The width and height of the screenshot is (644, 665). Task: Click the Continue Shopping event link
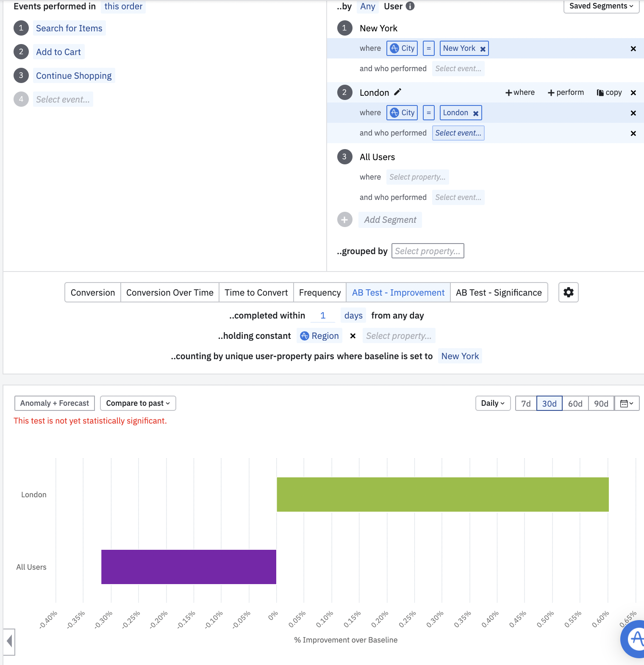pos(74,75)
